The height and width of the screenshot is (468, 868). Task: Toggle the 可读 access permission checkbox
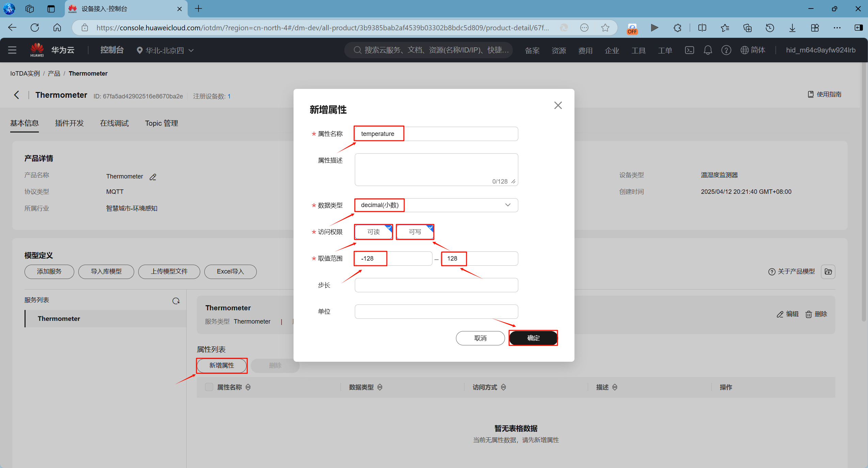coord(373,232)
